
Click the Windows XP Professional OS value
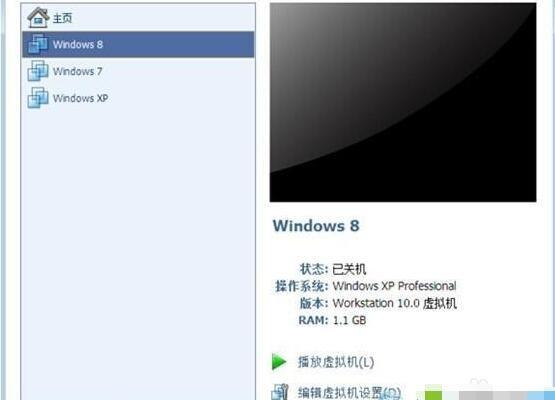click(394, 286)
